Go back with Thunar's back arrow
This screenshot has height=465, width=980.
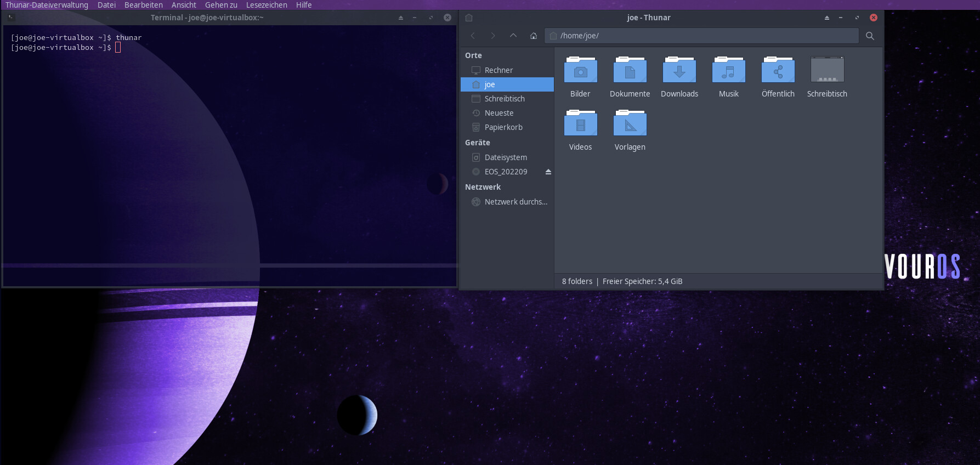(473, 36)
